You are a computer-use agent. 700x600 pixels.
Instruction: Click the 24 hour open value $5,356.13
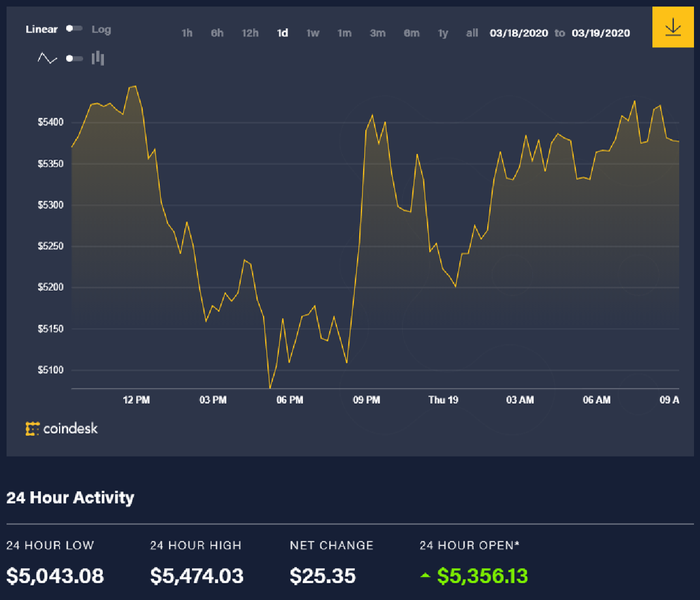coord(482,576)
